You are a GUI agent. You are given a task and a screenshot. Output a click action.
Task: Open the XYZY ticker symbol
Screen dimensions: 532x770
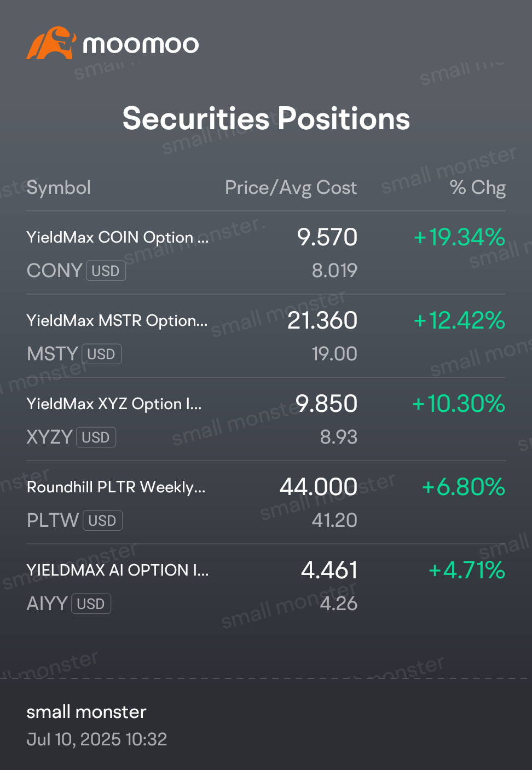click(49, 437)
